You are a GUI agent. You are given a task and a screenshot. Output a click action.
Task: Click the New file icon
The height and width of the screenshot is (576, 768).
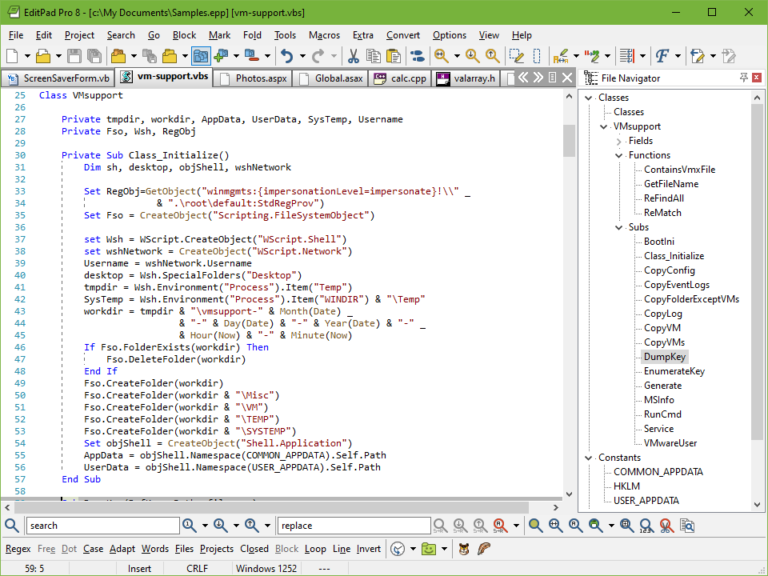click(x=13, y=56)
